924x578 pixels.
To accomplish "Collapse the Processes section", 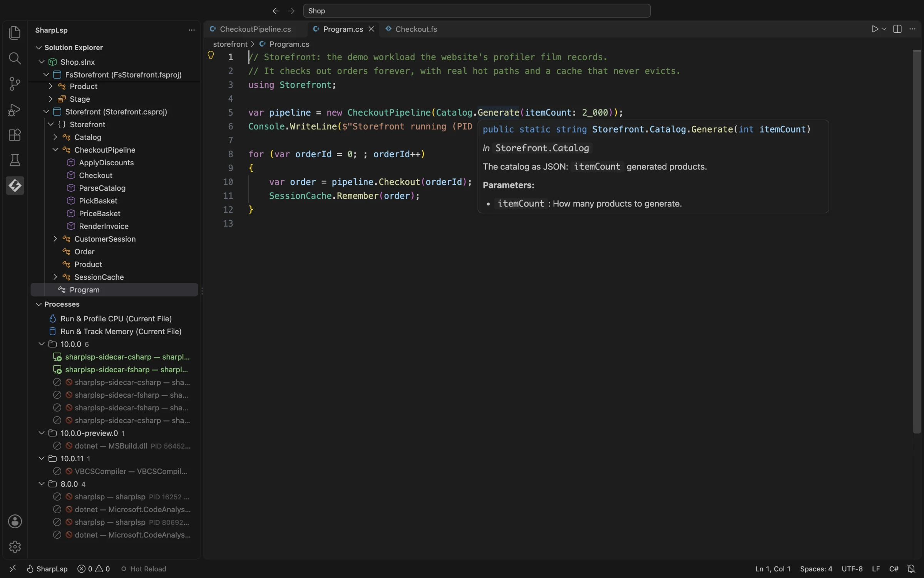I will pyautogui.click(x=38, y=304).
